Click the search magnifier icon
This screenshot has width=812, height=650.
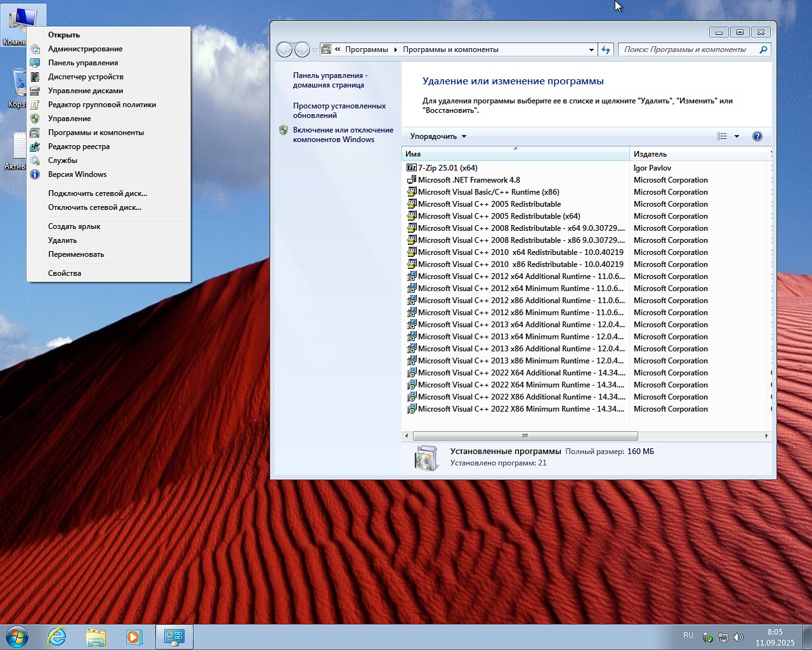[x=763, y=49]
